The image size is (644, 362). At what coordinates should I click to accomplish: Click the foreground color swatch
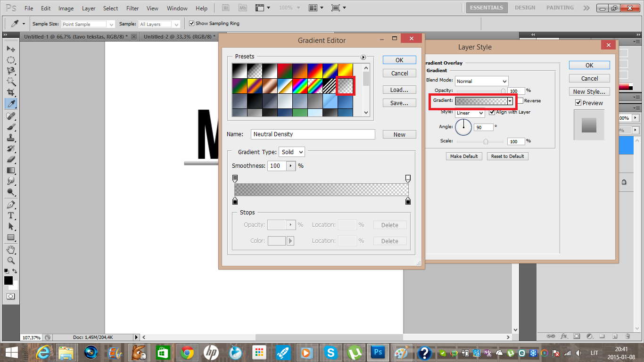point(8,280)
